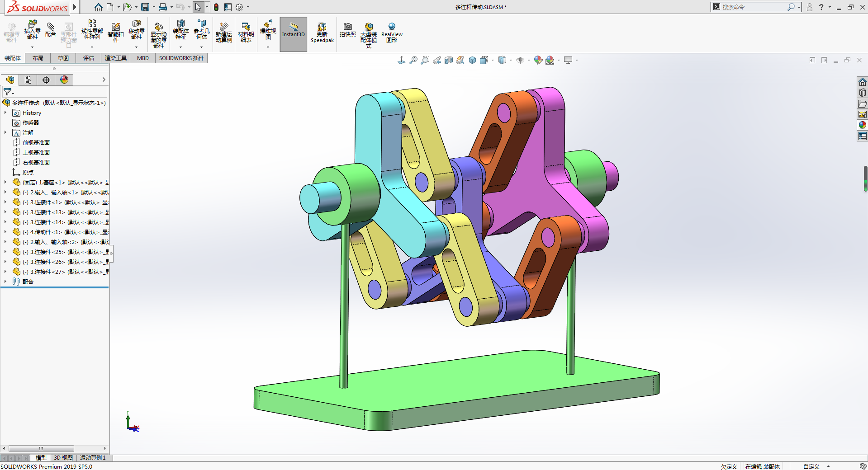
Task: Switch to the 草图 tab
Action: click(63, 58)
